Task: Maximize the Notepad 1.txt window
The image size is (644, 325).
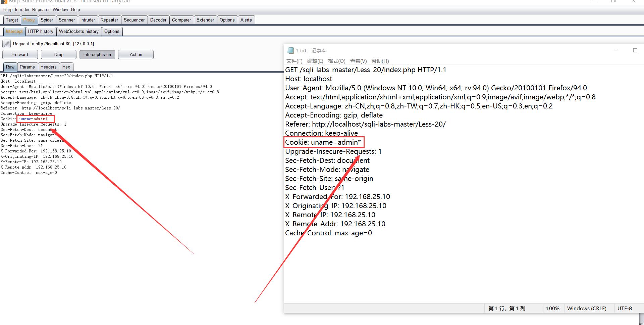Action: coord(635,50)
